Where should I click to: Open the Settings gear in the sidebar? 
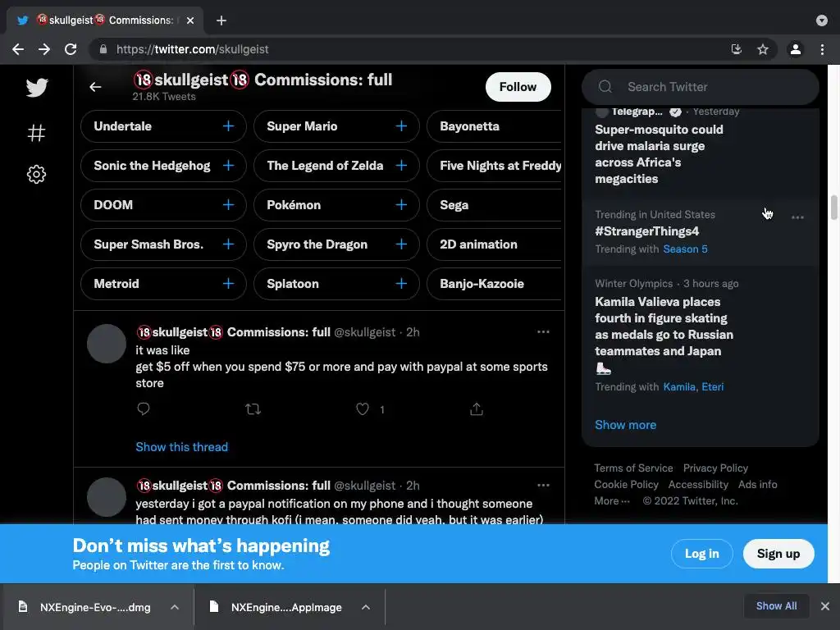tap(36, 174)
